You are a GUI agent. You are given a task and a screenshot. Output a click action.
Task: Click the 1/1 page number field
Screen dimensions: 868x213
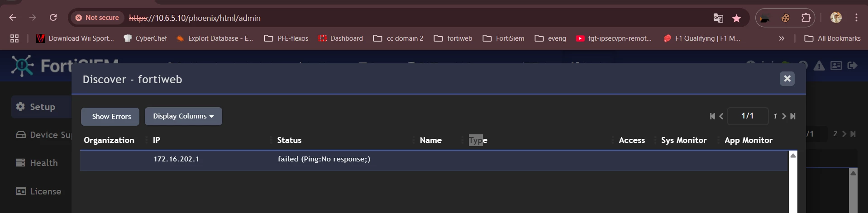pos(748,116)
